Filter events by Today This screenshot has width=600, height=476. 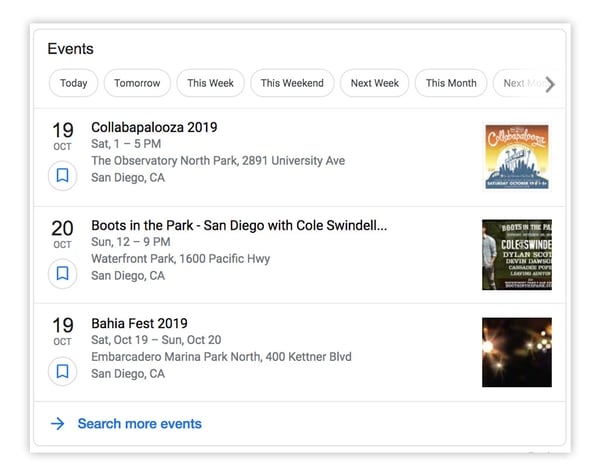(x=73, y=83)
